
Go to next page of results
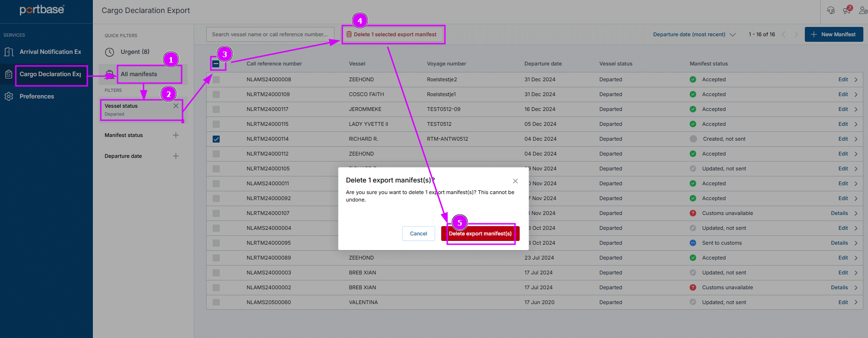796,34
